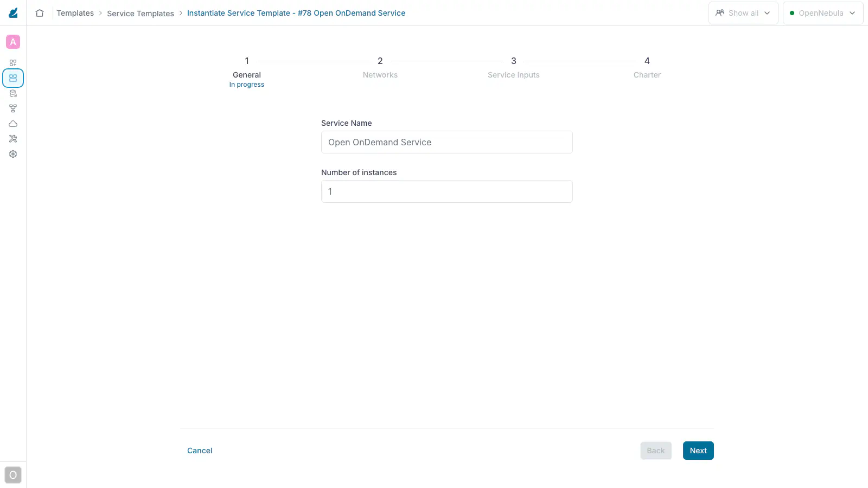Screen dimensions: 868x488
Task: Expand the 'Show all' group dropdown
Action: pyautogui.click(x=743, y=13)
